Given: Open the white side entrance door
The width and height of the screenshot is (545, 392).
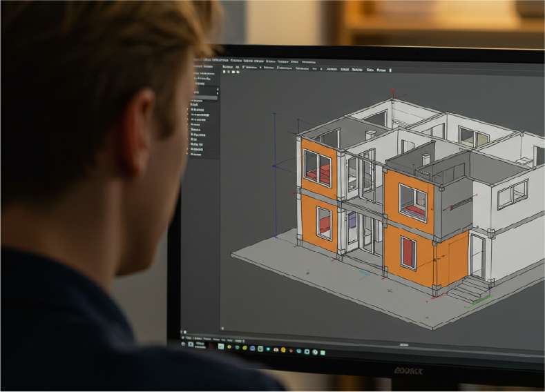Looking at the screenshot, I should 477,255.
